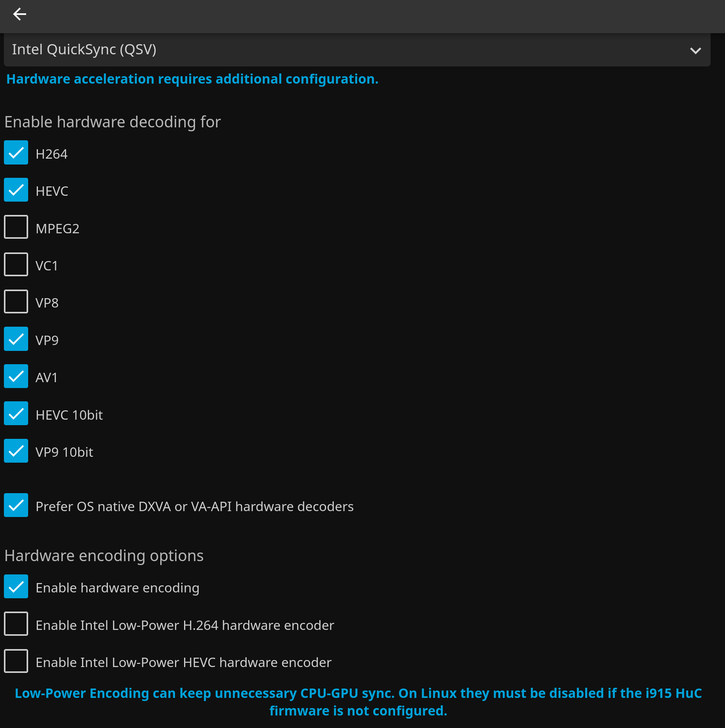The height and width of the screenshot is (728, 725).
Task: Disable HEVC hardware decoding checkbox
Action: click(x=16, y=190)
